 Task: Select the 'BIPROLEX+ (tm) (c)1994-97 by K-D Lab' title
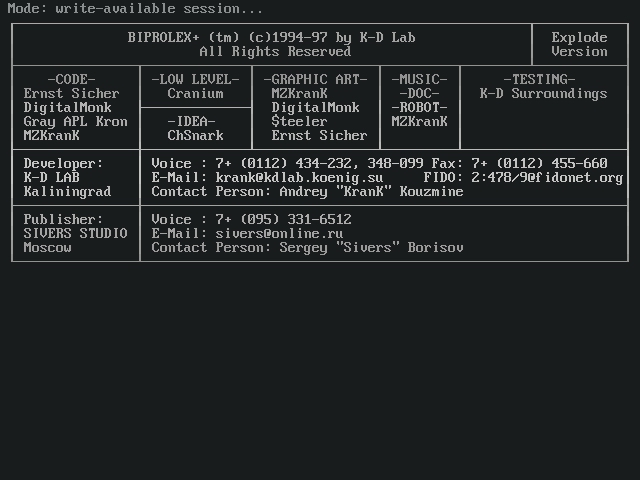click(271, 38)
